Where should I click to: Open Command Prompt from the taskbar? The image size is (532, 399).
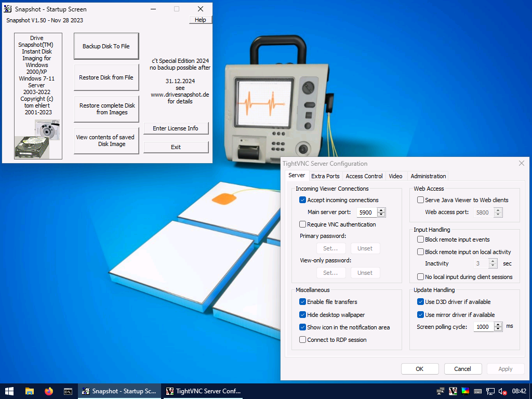point(68,391)
